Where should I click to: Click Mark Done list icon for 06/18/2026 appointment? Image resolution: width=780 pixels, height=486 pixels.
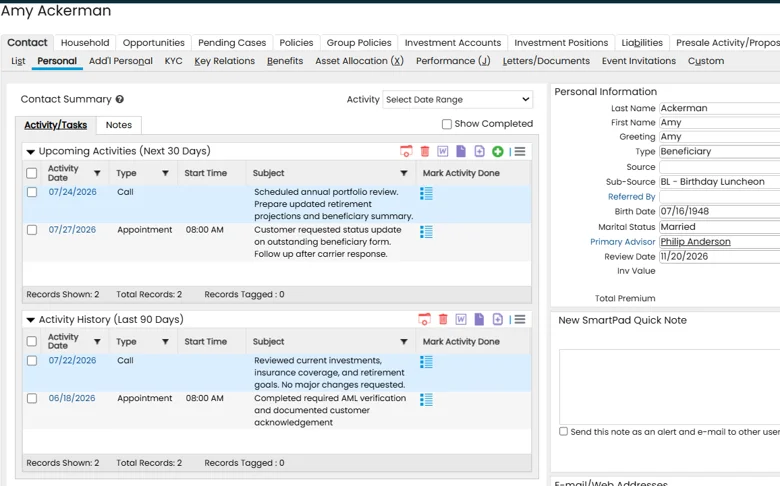426,399
